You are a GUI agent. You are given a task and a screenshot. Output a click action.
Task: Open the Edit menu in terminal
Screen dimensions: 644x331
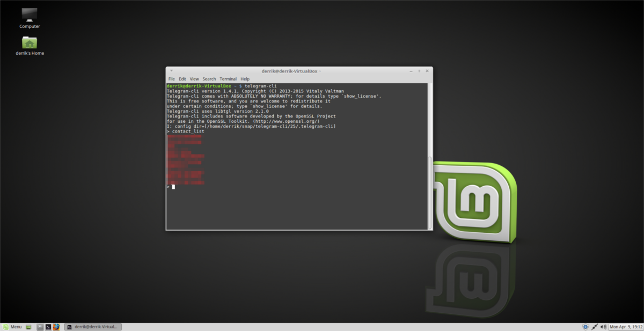pyautogui.click(x=182, y=79)
